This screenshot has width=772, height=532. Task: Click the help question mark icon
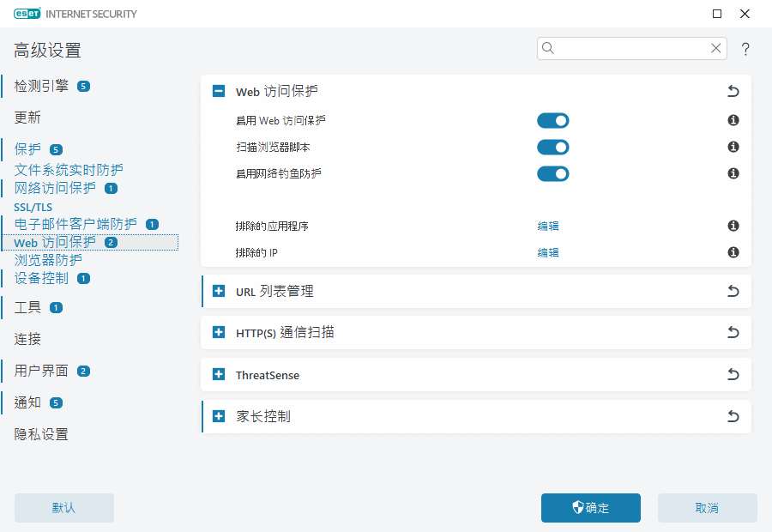coord(745,49)
